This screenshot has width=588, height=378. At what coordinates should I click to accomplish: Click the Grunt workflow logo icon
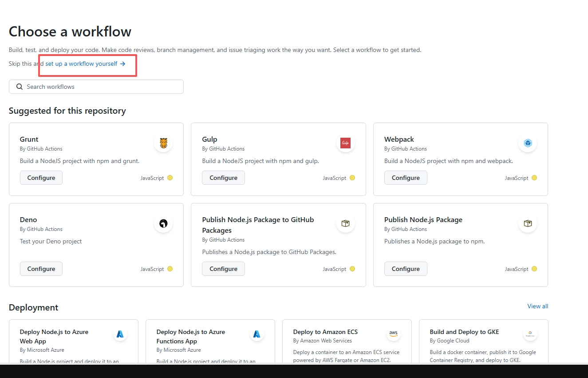(x=163, y=143)
